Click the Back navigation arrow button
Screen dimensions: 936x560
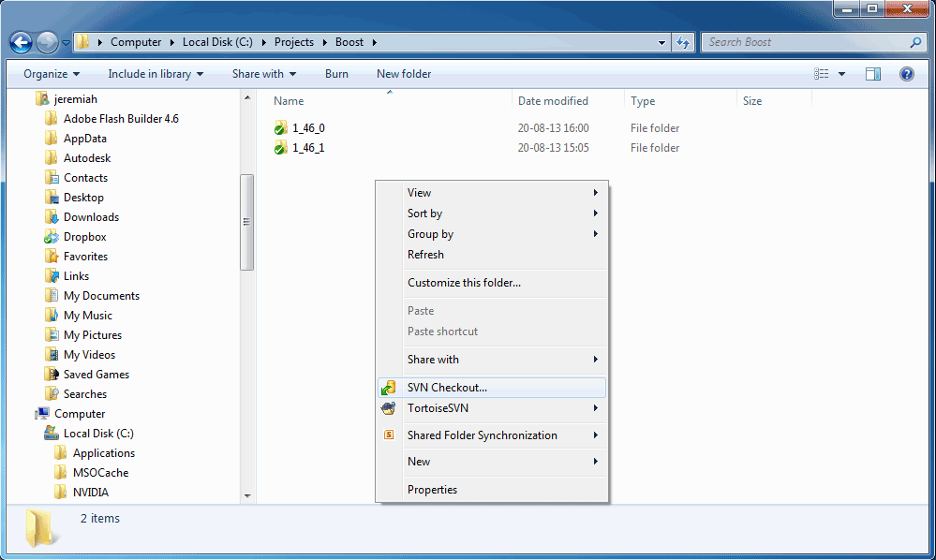21,42
